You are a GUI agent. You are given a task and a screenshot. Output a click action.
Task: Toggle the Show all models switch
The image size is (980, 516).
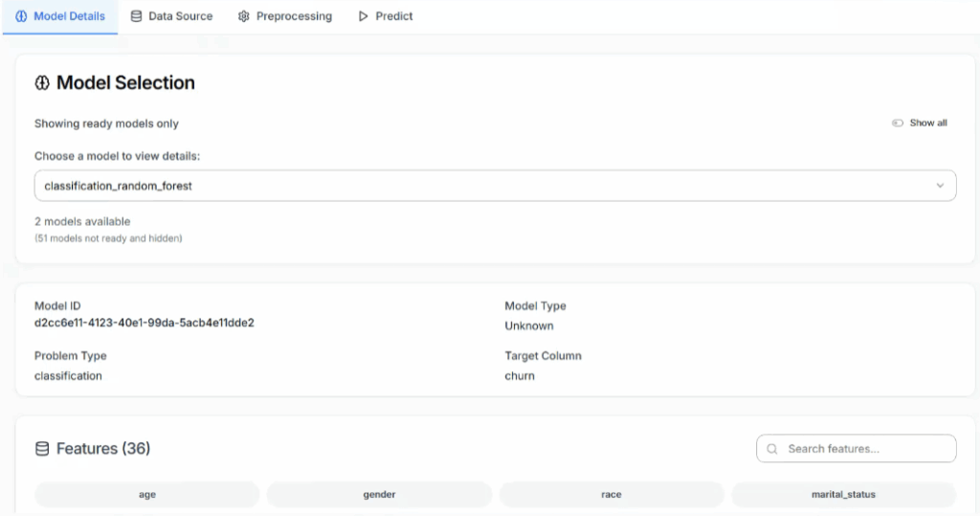[898, 123]
